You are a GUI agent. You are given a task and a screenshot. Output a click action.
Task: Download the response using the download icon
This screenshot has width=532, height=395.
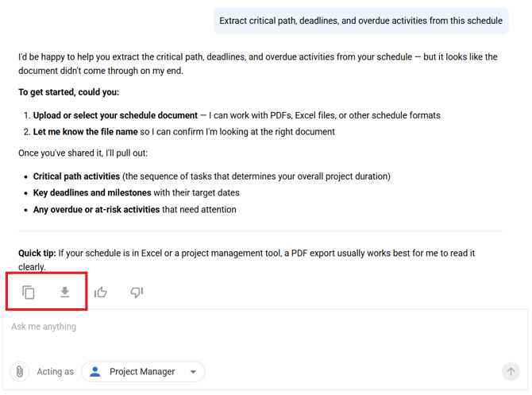pyautogui.click(x=65, y=292)
